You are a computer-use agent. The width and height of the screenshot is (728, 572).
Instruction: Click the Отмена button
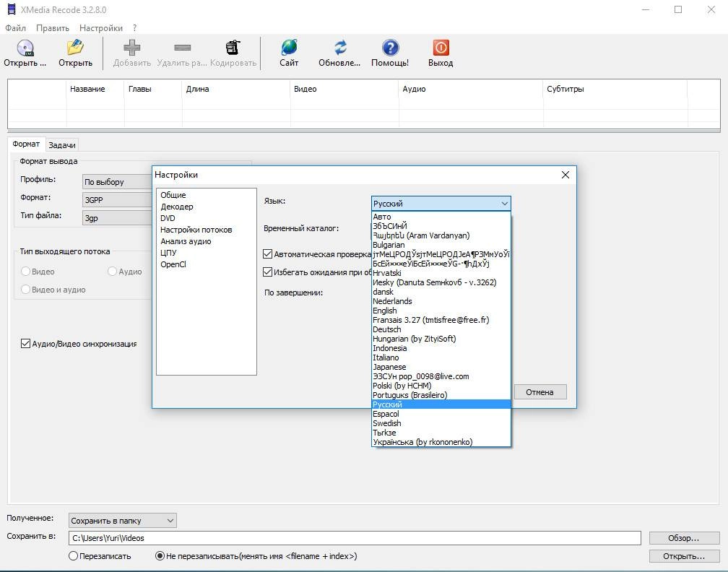(x=539, y=392)
